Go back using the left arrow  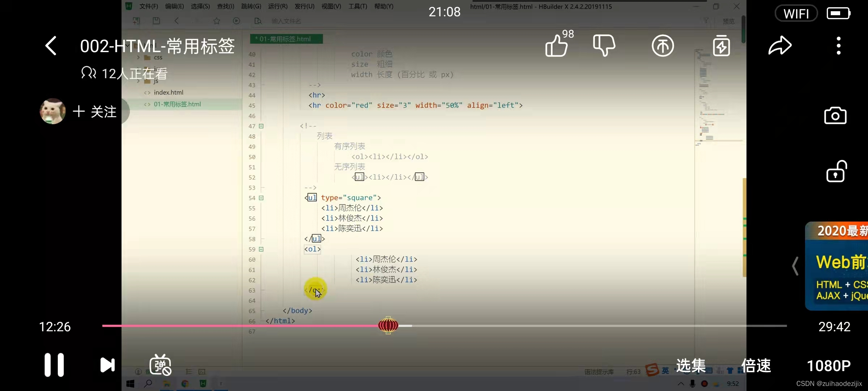[x=51, y=46]
